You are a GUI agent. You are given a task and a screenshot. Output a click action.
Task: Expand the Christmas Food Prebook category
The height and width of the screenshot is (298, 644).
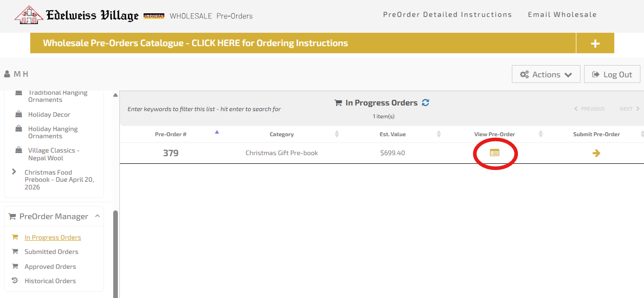pyautogui.click(x=14, y=172)
